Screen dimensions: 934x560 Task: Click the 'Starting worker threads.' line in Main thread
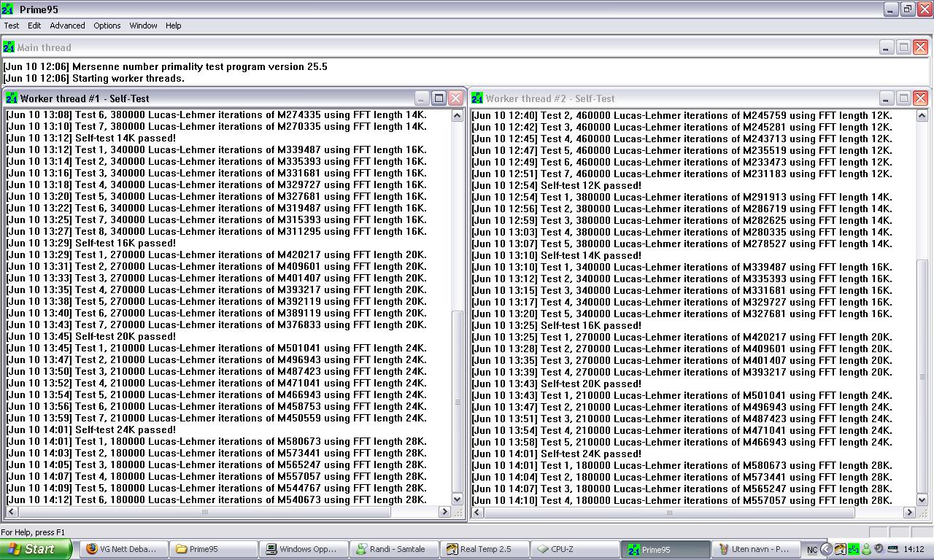click(94, 78)
